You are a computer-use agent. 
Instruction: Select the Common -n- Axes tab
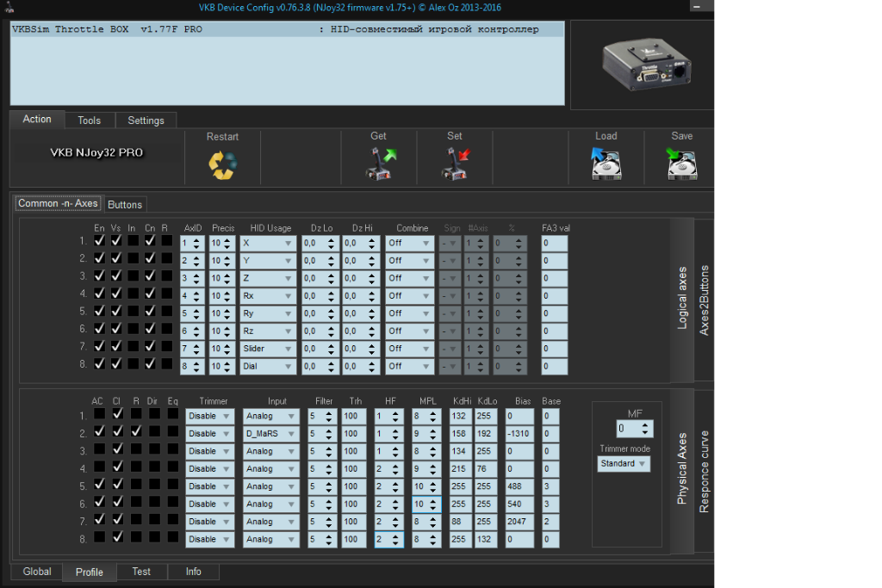click(x=58, y=203)
